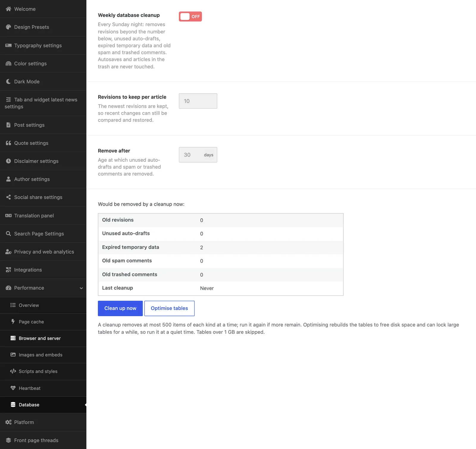Image resolution: width=476 pixels, height=449 pixels.
Task: Click the Search Page Settings magnifier icon
Action: 8,234
